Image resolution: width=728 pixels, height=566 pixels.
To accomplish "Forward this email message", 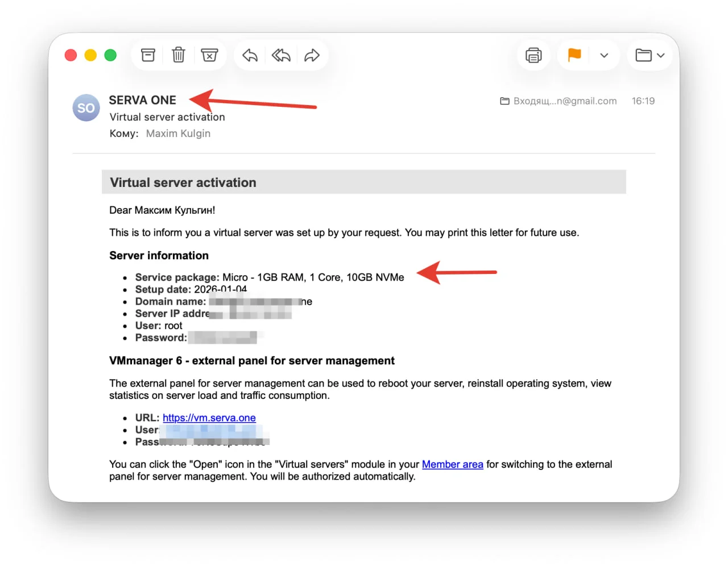I will pos(312,55).
